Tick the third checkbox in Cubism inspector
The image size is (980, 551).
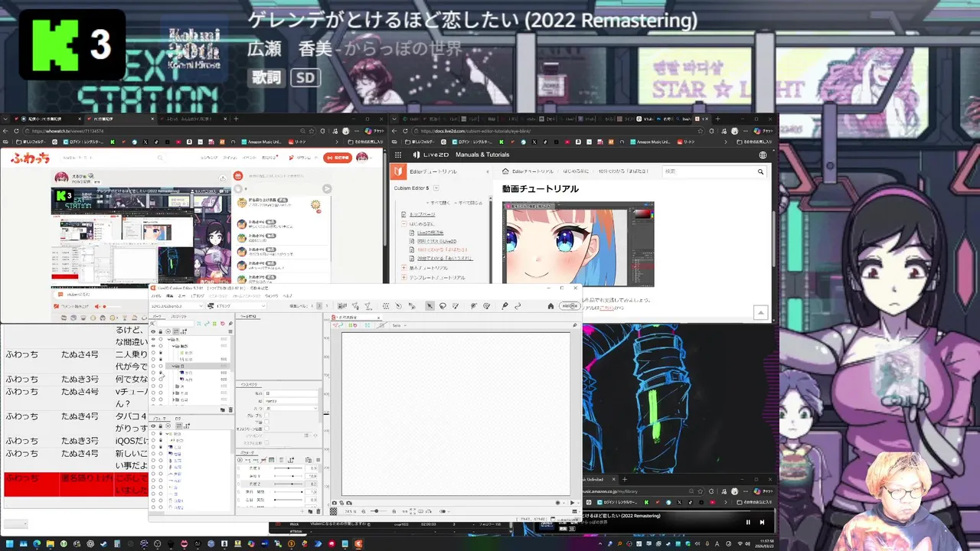266,429
